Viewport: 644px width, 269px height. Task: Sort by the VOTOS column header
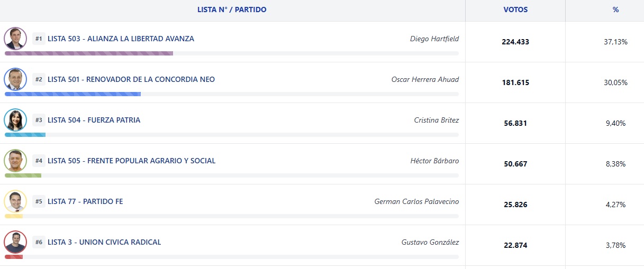(x=515, y=10)
